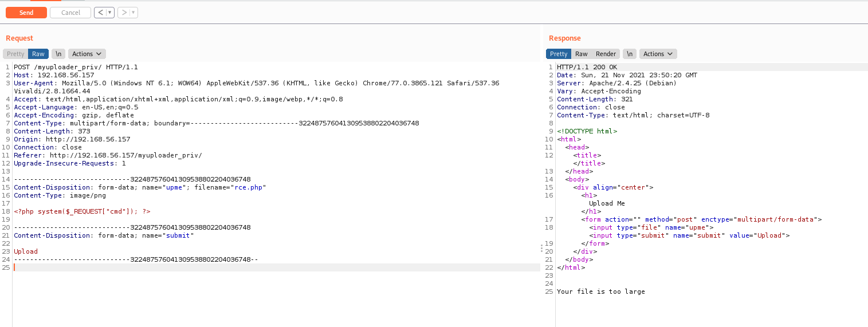Image resolution: width=868 pixels, height=327 pixels.
Task: Open the Response Actions dropdown
Action: 658,54
